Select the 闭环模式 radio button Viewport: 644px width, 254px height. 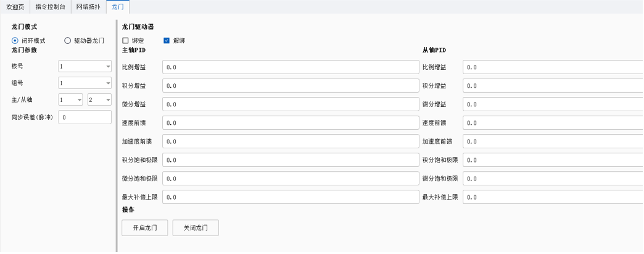(15, 41)
